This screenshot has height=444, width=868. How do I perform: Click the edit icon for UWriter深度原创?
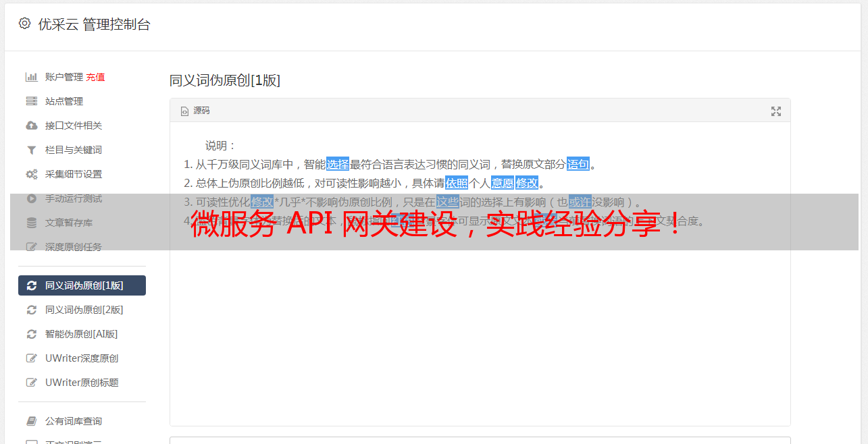coord(31,358)
